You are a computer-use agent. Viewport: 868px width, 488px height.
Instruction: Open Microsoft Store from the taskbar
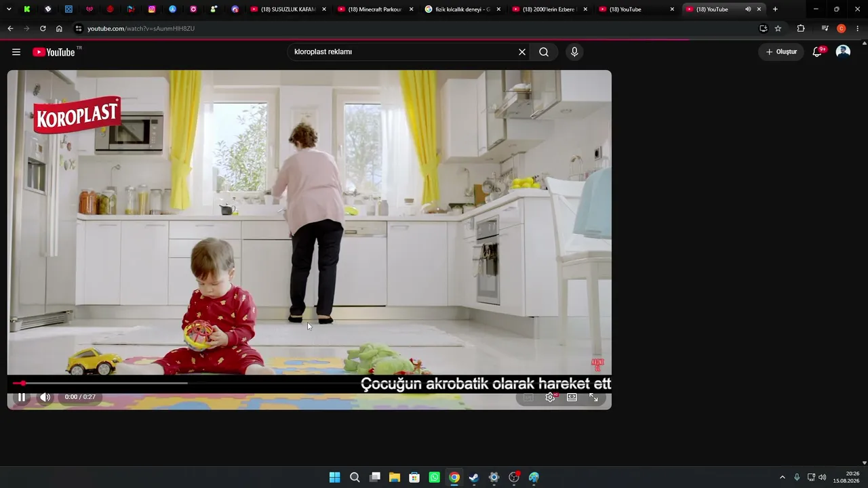point(414,477)
